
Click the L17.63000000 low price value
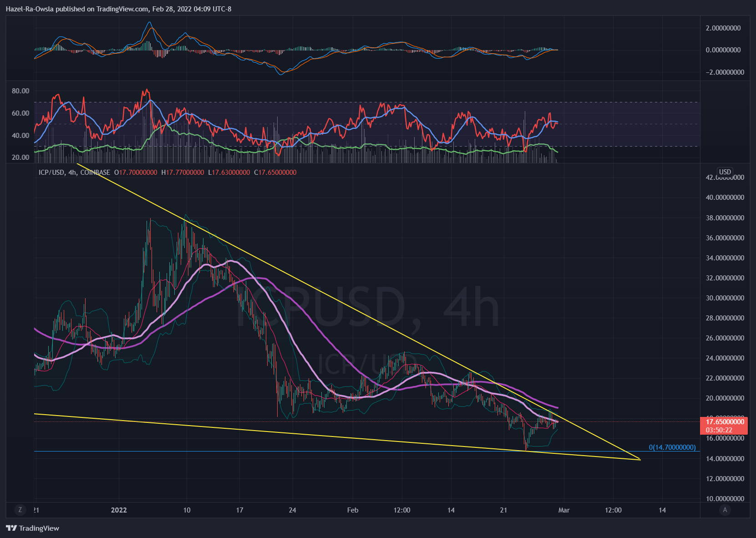229,173
